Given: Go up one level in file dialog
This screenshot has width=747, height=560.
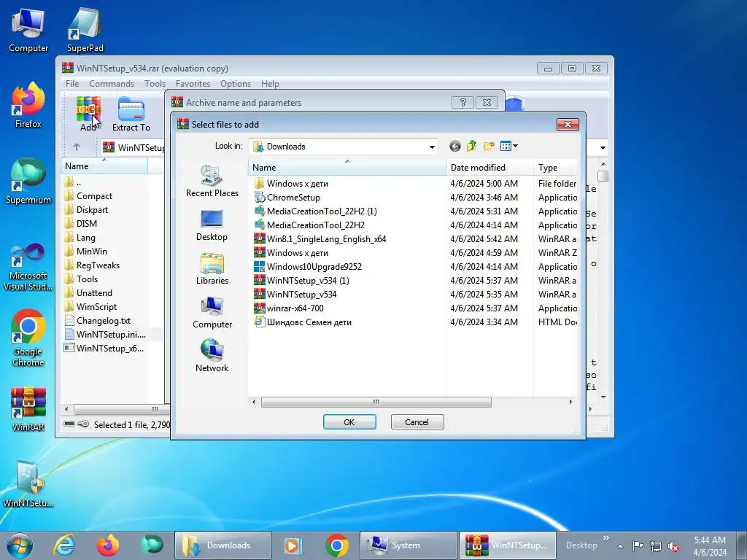Looking at the screenshot, I should click(472, 146).
